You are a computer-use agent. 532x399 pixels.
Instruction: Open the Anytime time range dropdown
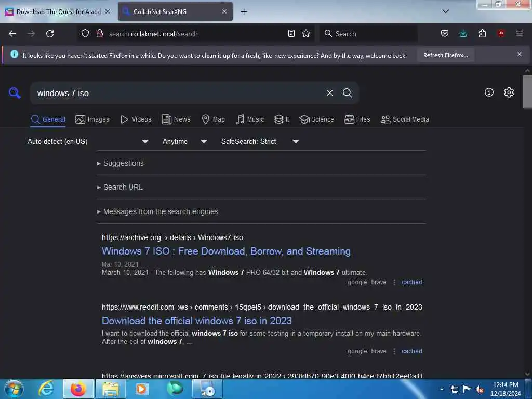(x=184, y=141)
